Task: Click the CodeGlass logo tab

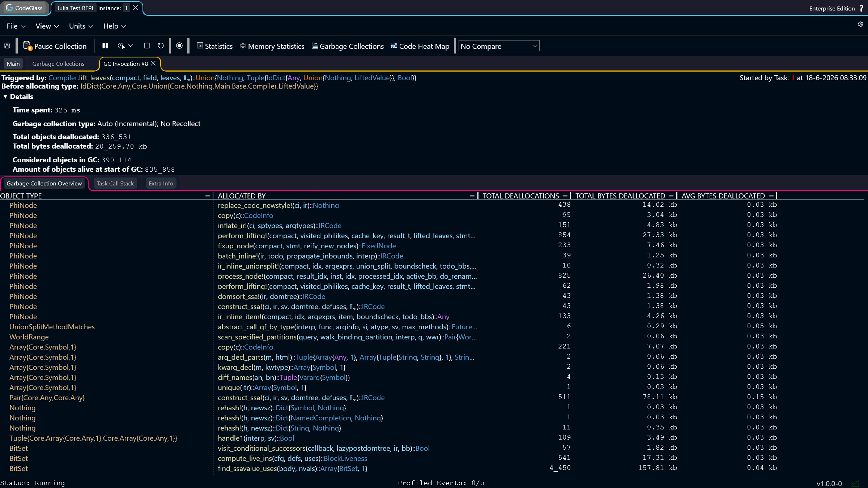Action: pyautogui.click(x=25, y=8)
